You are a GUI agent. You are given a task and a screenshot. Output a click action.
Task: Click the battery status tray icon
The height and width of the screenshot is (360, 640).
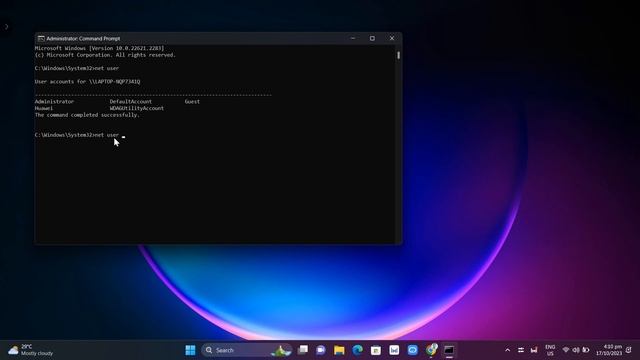586,350
